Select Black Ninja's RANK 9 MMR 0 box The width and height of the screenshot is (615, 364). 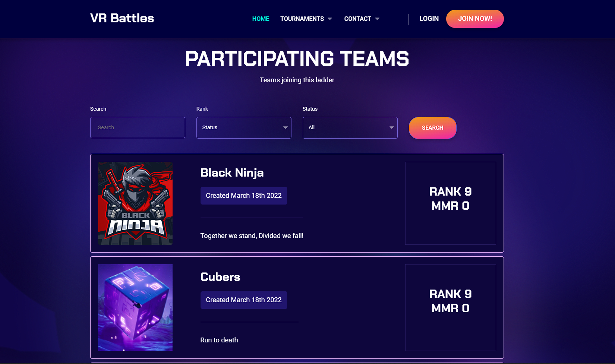(x=450, y=203)
